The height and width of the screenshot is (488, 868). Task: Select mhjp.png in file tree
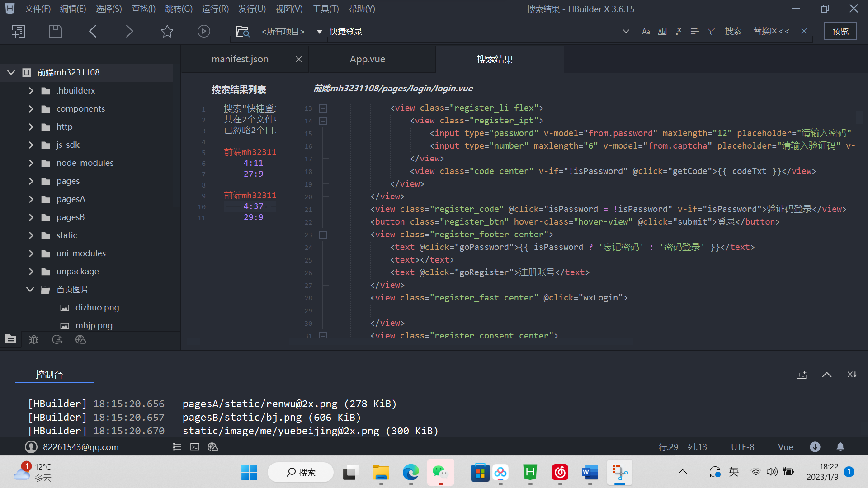click(x=94, y=326)
